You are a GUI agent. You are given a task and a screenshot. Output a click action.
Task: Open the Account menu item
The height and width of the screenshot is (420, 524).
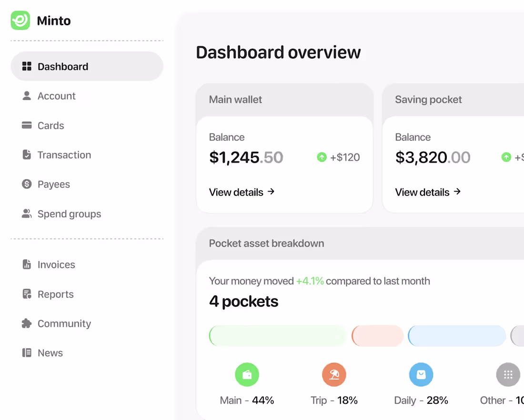pyautogui.click(x=87, y=96)
